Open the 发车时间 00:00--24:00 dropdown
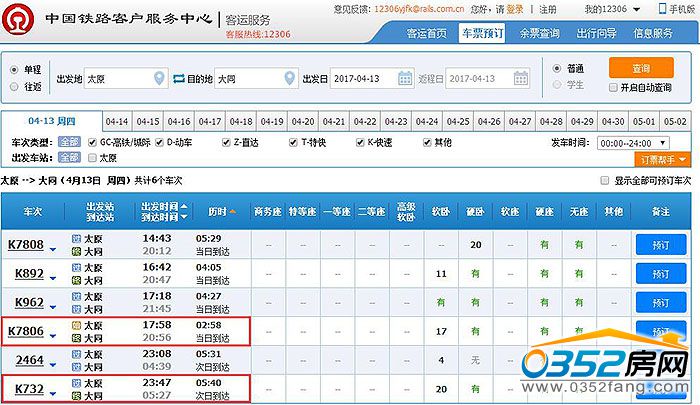 tap(642, 143)
